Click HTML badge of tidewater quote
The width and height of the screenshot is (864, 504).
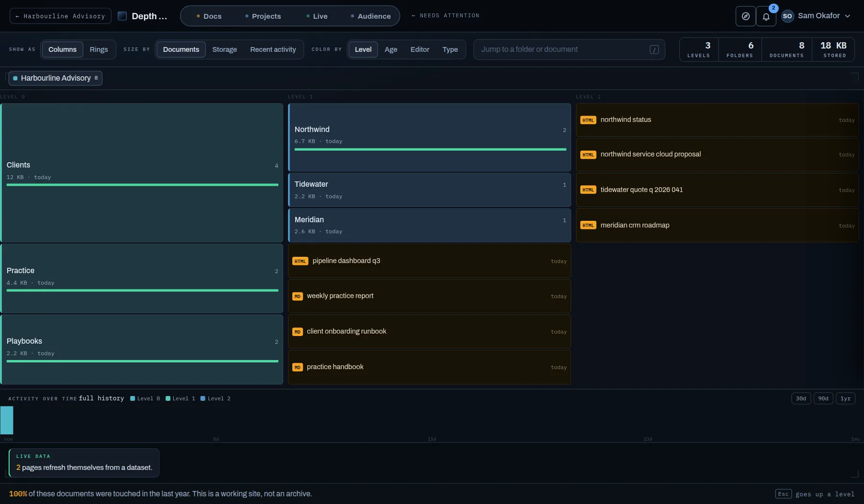click(x=588, y=190)
